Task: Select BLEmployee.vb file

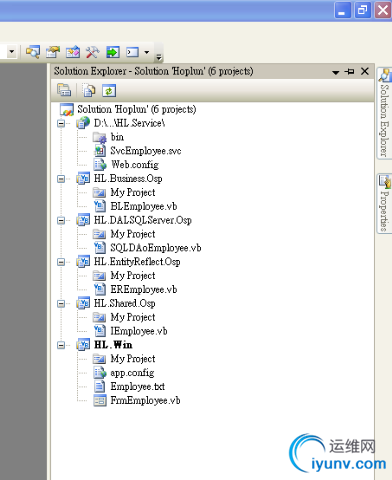Action: pyautogui.click(x=144, y=206)
